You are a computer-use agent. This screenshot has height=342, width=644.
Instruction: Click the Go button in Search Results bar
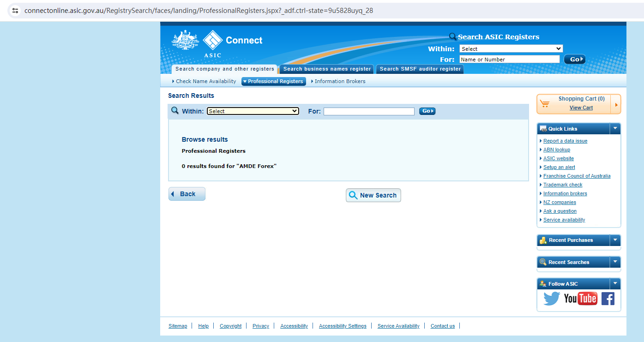pyautogui.click(x=427, y=111)
